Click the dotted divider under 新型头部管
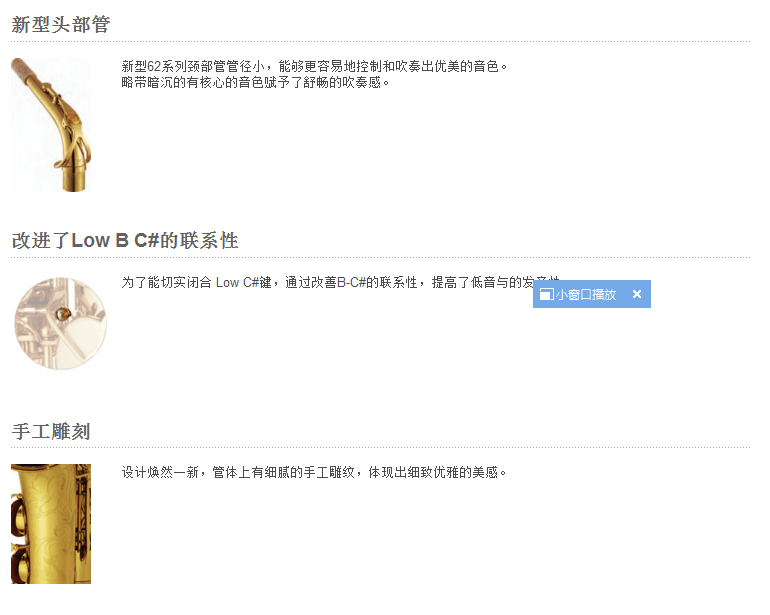This screenshot has height=615, width=770. 381,42
